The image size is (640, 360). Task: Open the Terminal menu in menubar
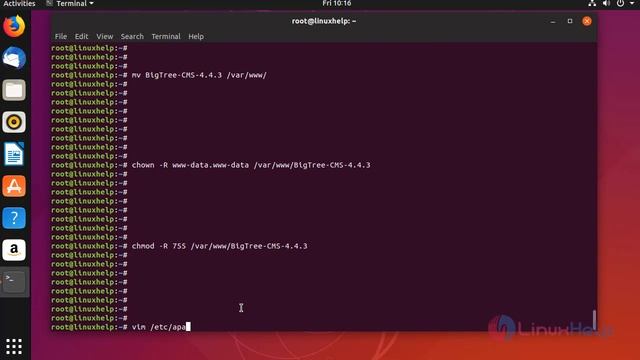point(166,36)
